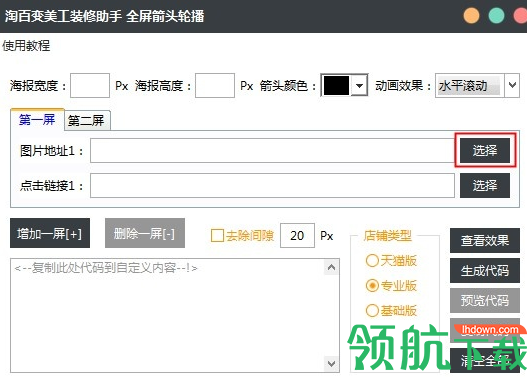Click the 海报宽度 input field
Screen dimensions: 527x377
90,85
